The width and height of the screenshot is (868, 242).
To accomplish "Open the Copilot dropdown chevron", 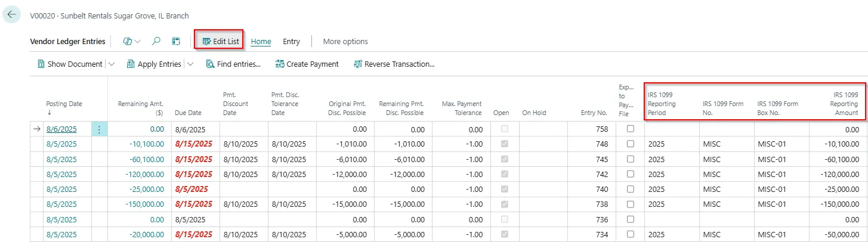I will tap(138, 42).
